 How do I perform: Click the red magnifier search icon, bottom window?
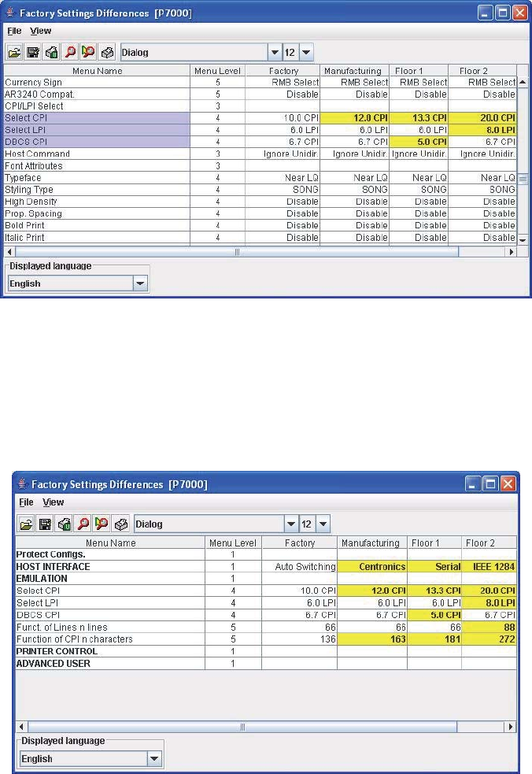(x=83, y=524)
